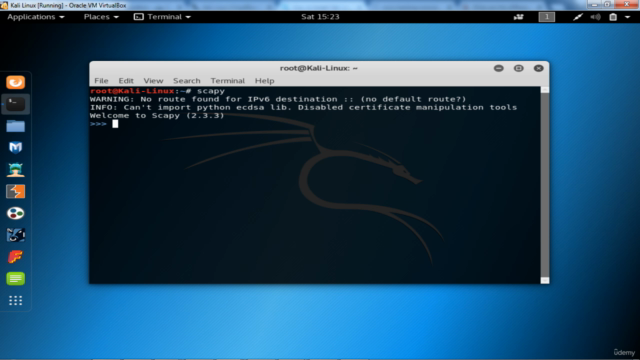Click the terminal scrollbar down arrow

(x=545, y=280)
